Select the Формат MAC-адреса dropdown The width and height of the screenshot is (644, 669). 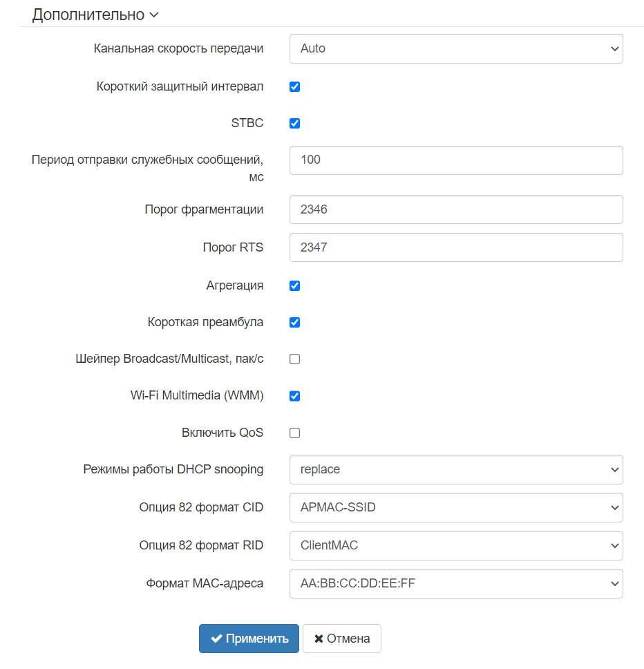coord(456,584)
